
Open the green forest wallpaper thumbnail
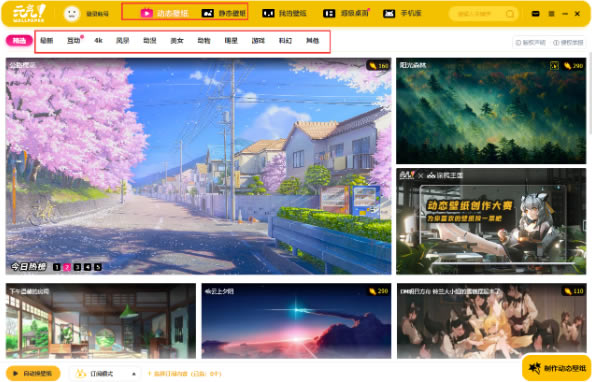[491, 111]
